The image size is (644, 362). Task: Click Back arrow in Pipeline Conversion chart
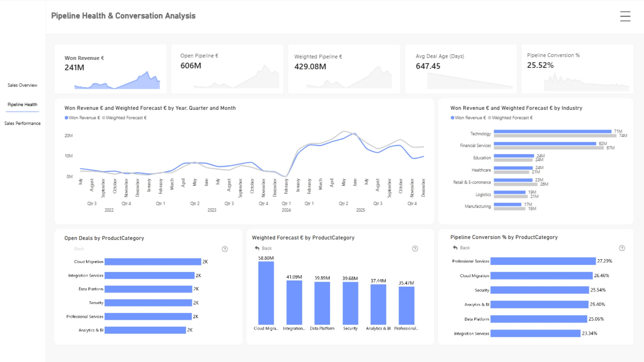[455, 248]
